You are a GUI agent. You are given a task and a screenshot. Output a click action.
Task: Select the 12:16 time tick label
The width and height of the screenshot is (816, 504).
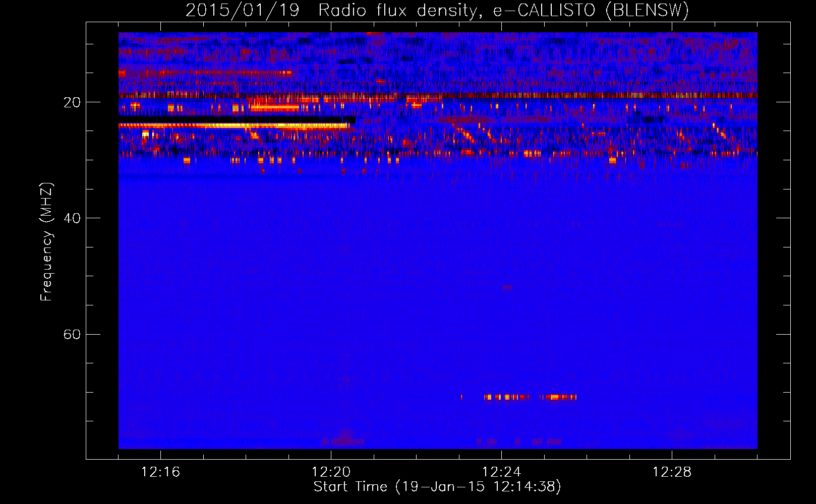[x=160, y=472]
